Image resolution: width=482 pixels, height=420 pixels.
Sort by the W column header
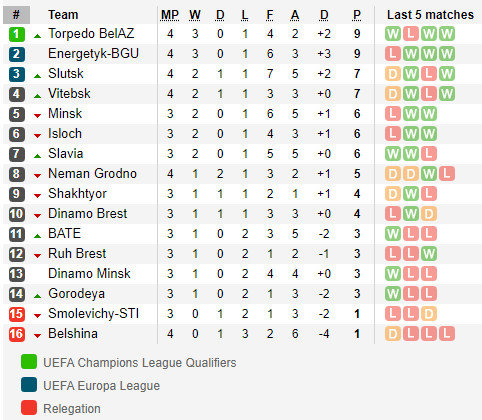(195, 15)
